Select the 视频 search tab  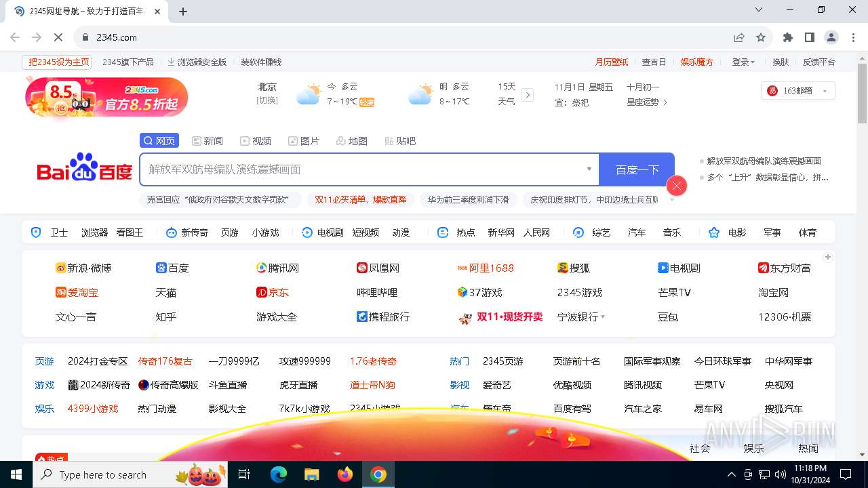click(256, 141)
